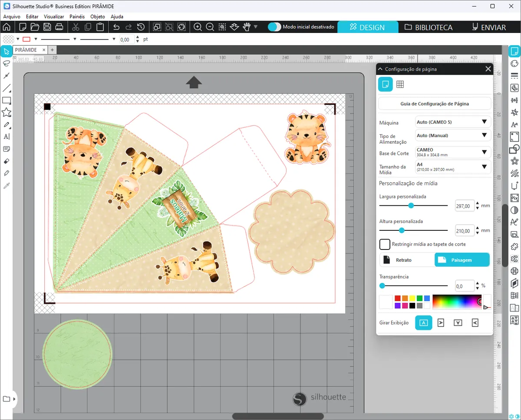
Task: Select the Eyedropper tool
Action: pos(7,186)
